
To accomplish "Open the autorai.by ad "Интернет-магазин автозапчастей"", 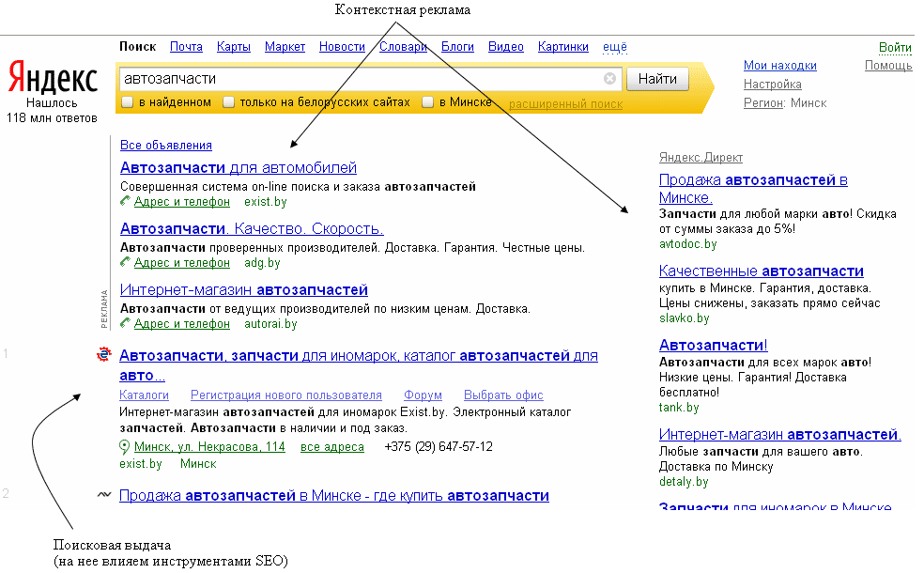I will coord(244,290).
